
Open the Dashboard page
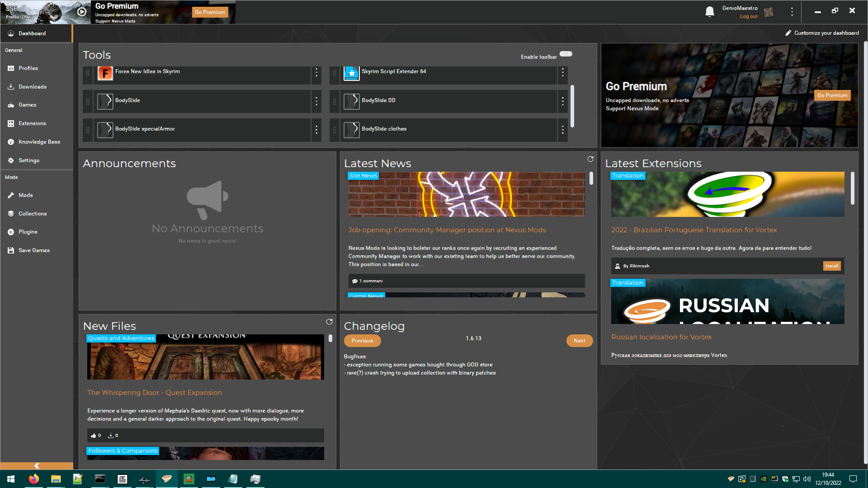coord(36,33)
